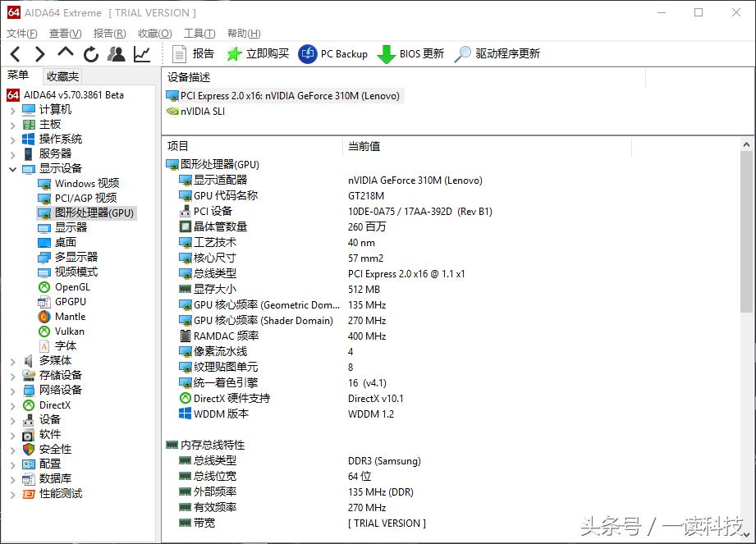Collapse the 显示设备 tree node
The image size is (756, 544).
tap(15, 168)
